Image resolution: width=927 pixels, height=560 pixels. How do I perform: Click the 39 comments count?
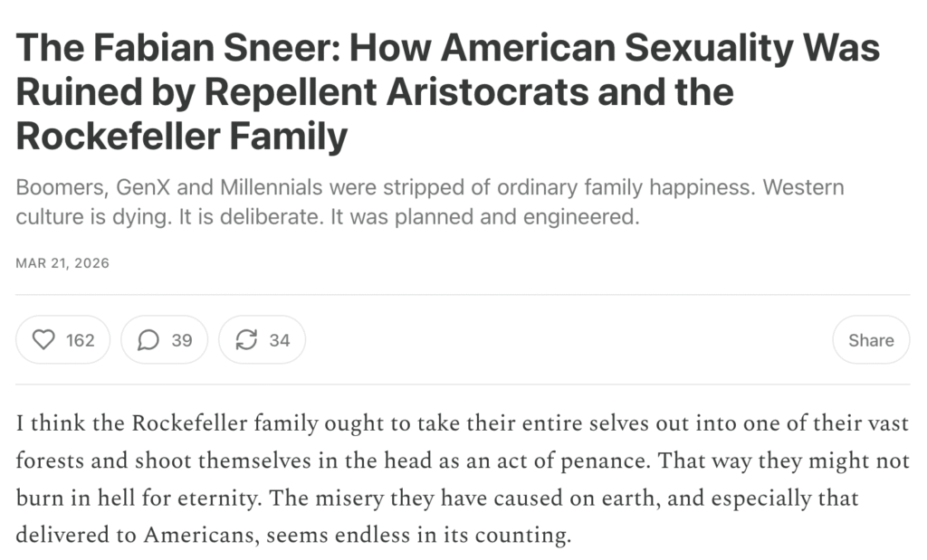(182, 340)
